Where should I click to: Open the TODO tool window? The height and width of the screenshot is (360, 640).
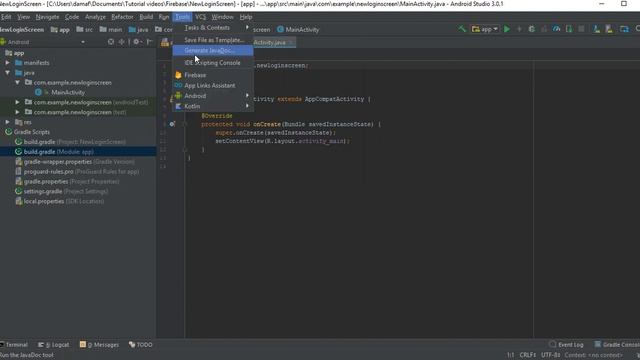pos(140,345)
